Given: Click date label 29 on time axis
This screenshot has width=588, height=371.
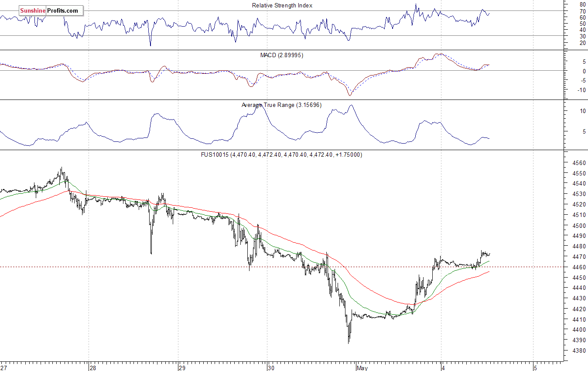Looking at the screenshot, I should pyautogui.click(x=183, y=368).
